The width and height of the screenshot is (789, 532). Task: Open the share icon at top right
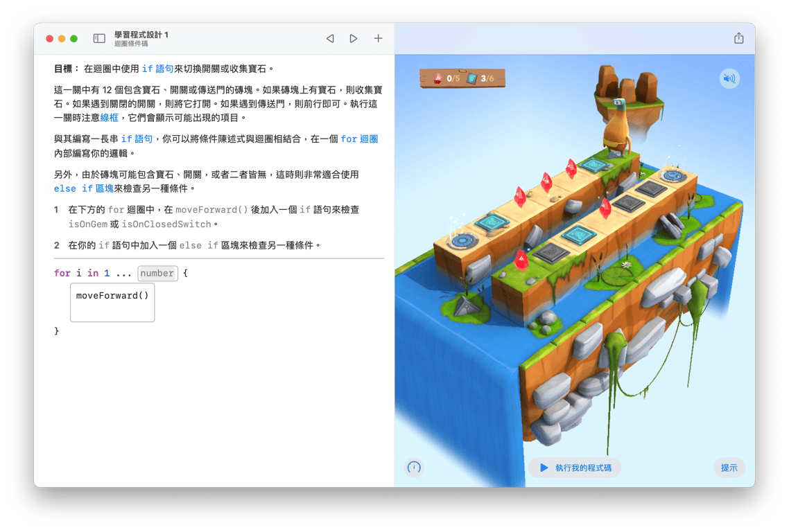pyautogui.click(x=738, y=37)
